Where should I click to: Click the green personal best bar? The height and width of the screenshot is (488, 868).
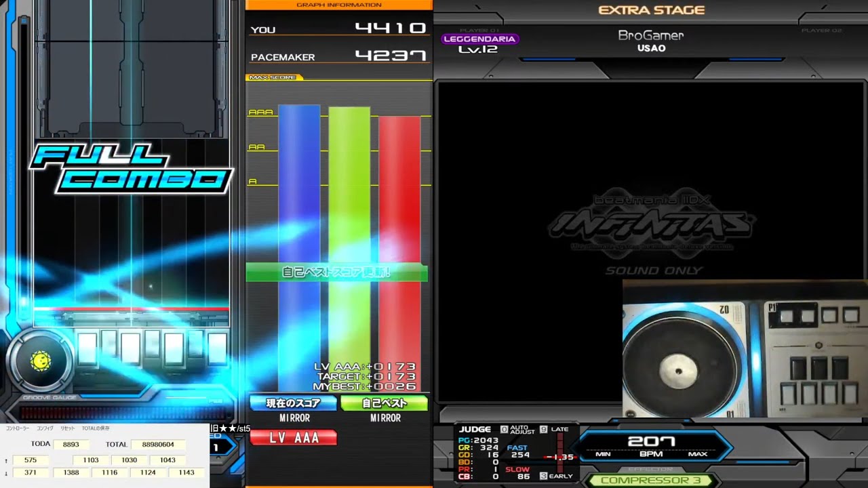point(349,249)
